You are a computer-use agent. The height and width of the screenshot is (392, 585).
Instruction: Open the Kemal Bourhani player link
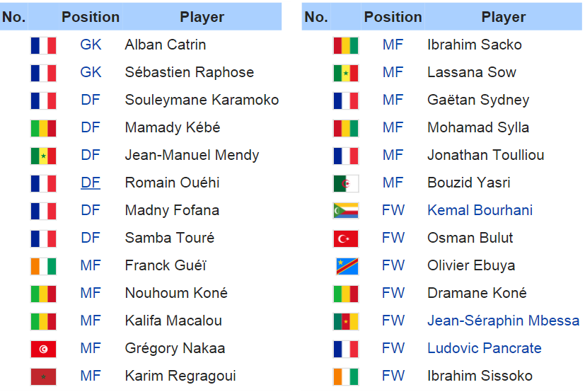pyautogui.click(x=480, y=210)
